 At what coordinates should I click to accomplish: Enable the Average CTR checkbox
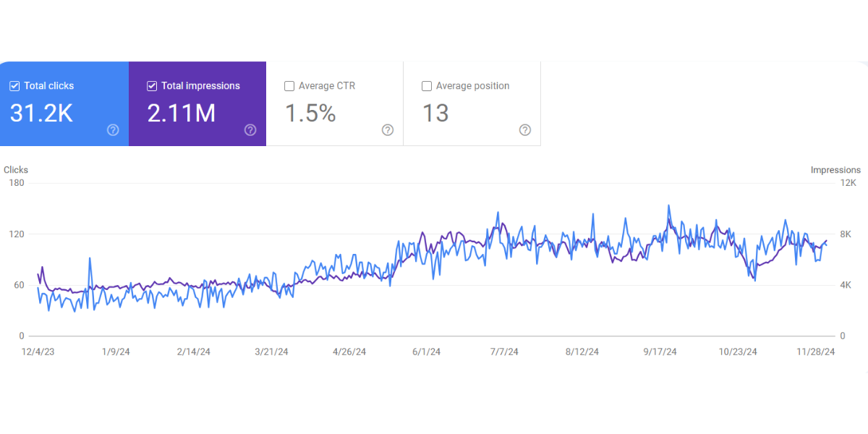pos(289,86)
